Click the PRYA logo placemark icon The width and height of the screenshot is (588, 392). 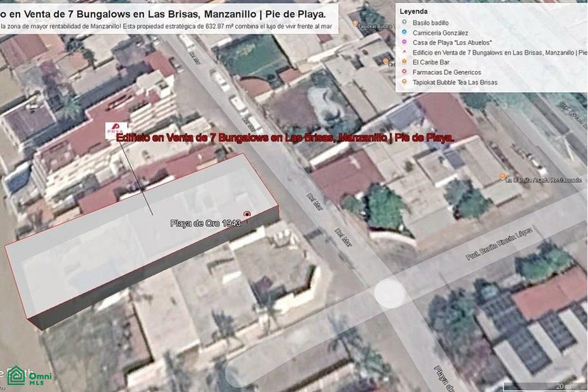[115, 130]
